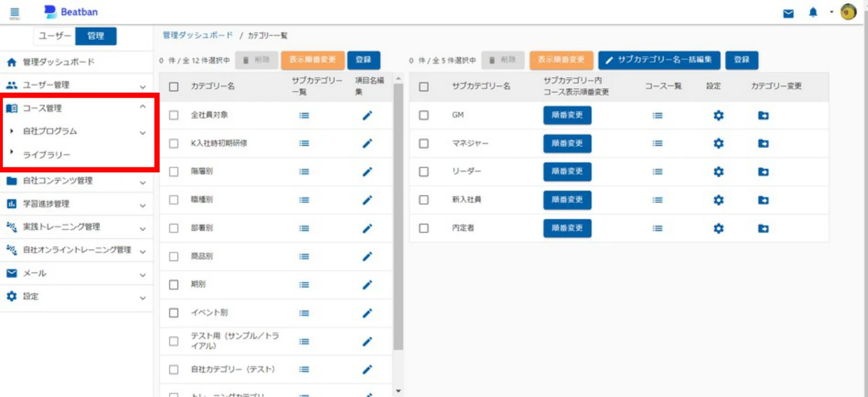Open the notification bell icon

[x=813, y=13]
